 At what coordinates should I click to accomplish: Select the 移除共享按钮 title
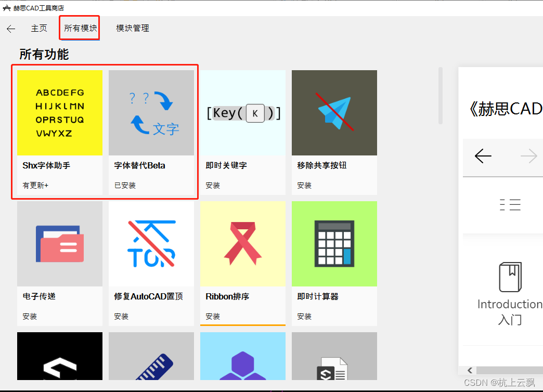(322, 165)
